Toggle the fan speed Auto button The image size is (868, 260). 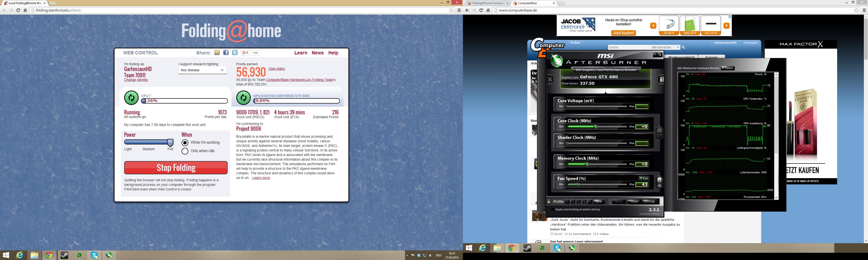(644, 178)
